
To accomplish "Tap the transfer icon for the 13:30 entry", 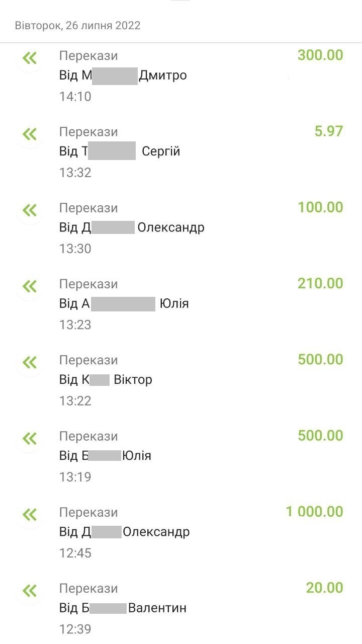I will pos(30,210).
